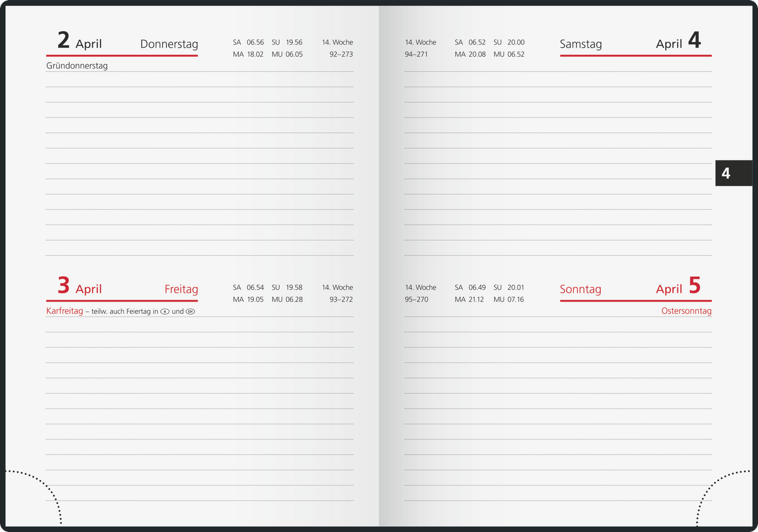758x532 pixels.
Task: Click the Austria "A" oval symbol
Action: click(165, 311)
